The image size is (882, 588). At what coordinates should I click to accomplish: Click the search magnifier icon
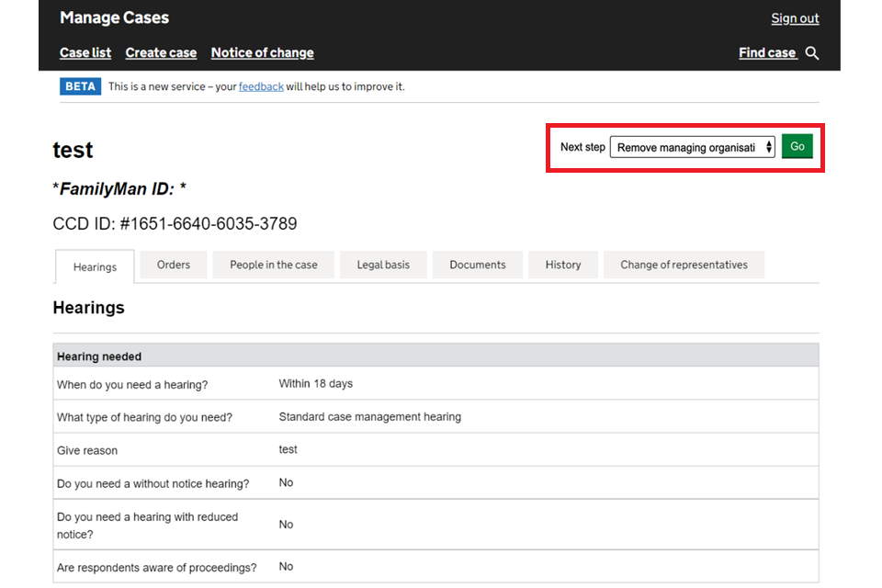click(x=812, y=53)
